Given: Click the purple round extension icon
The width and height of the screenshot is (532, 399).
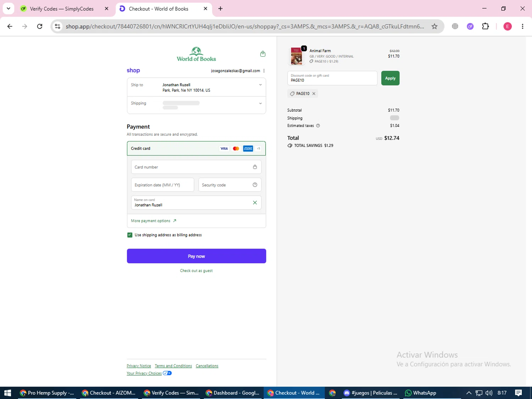Looking at the screenshot, I should [470, 26].
